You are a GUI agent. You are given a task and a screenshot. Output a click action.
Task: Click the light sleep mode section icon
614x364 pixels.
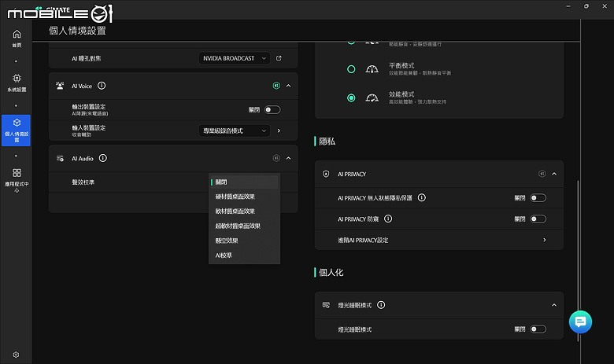326,305
